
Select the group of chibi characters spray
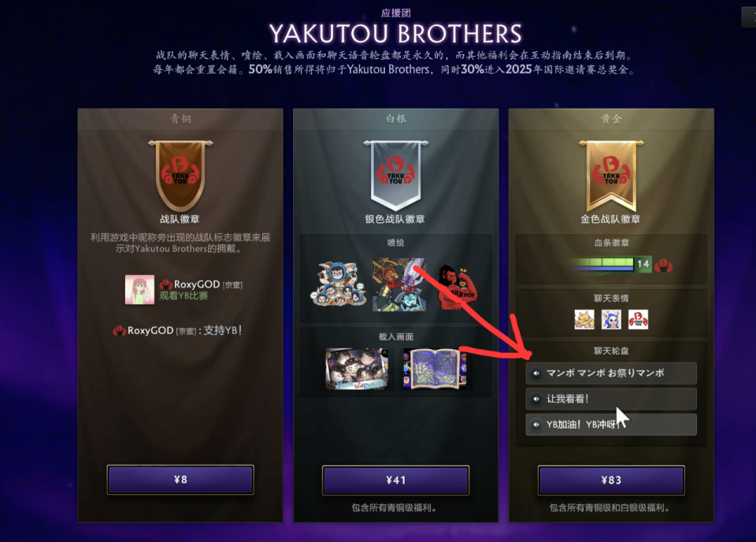tap(338, 284)
